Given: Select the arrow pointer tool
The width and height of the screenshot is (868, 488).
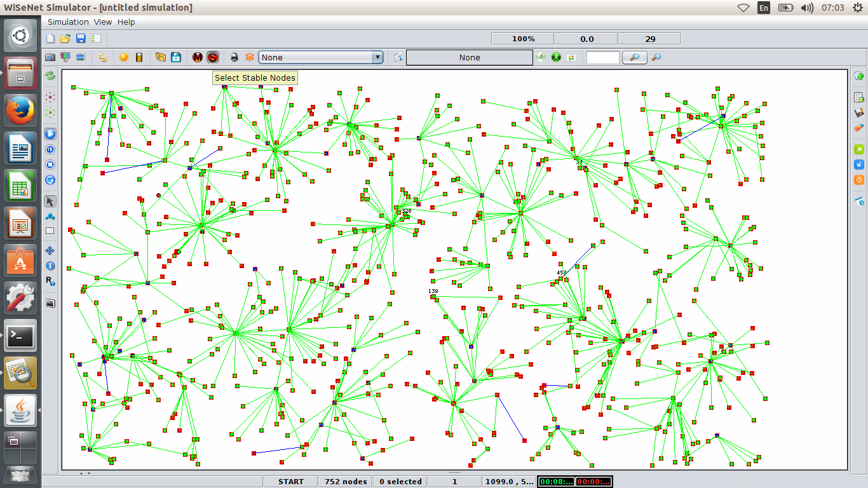Looking at the screenshot, I should [50, 201].
